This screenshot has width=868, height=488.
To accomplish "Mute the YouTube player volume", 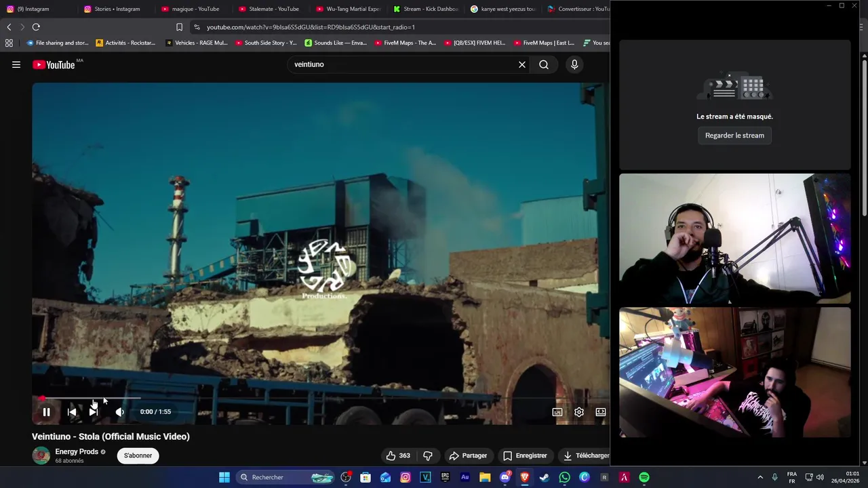I will point(119,411).
